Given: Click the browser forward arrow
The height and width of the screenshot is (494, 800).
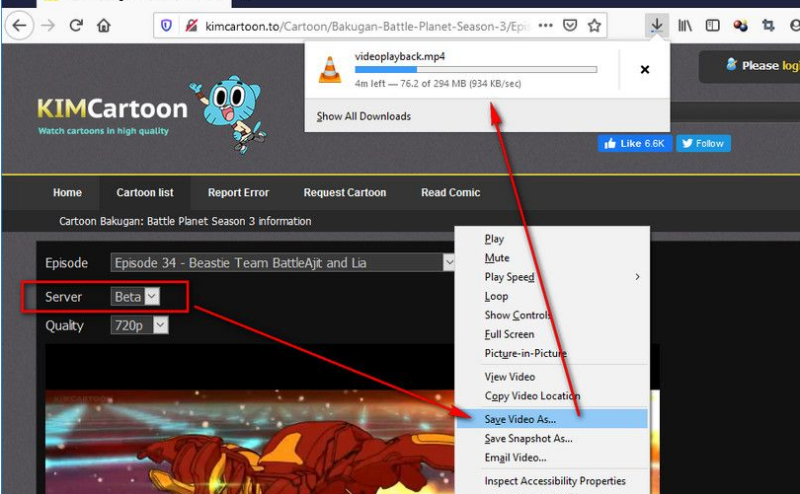Looking at the screenshot, I should (48, 26).
